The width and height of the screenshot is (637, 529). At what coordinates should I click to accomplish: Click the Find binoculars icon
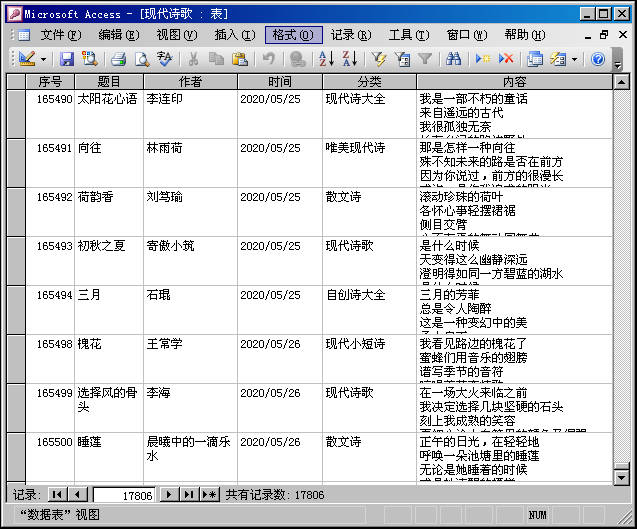click(453, 59)
